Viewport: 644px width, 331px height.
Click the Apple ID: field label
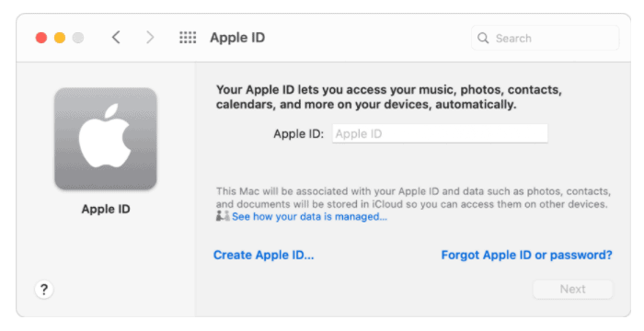299,134
